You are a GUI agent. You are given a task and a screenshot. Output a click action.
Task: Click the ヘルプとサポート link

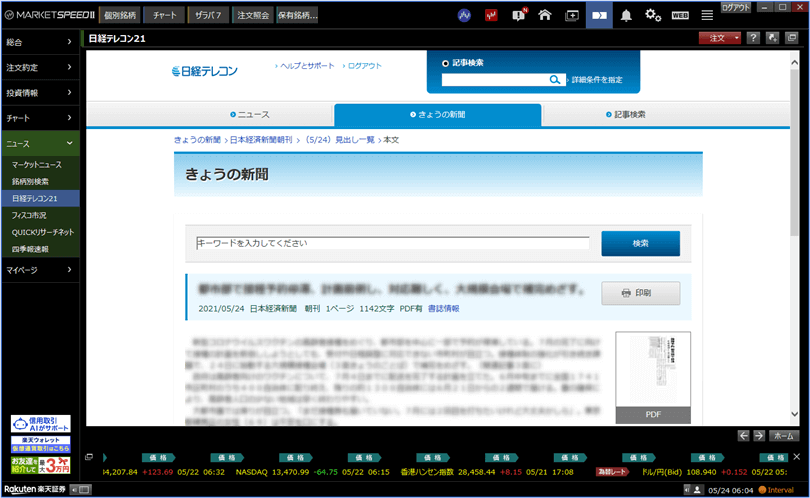pos(305,66)
